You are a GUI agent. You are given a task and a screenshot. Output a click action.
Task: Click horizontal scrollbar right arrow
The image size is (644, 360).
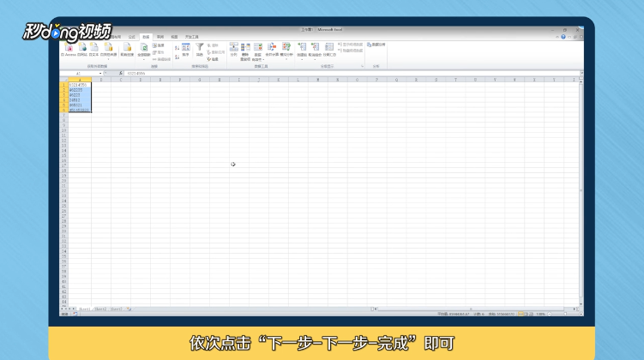click(x=575, y=309)
